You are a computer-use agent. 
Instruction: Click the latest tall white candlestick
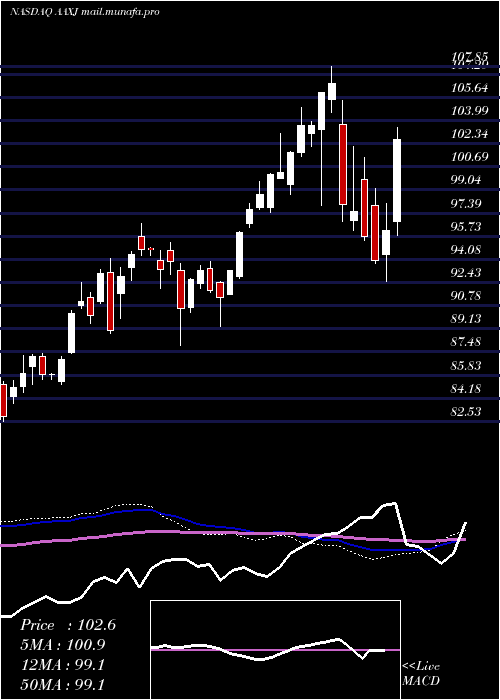(397, 180)
